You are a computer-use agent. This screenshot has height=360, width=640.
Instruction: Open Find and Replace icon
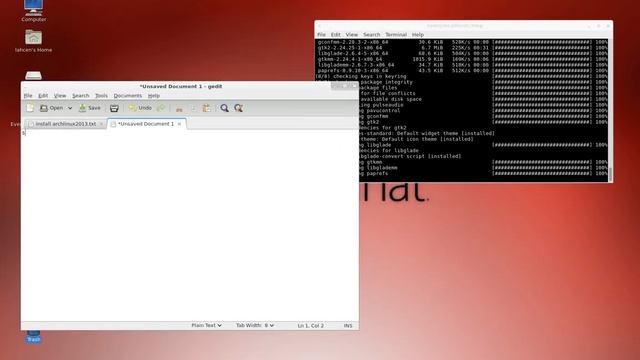239,108
